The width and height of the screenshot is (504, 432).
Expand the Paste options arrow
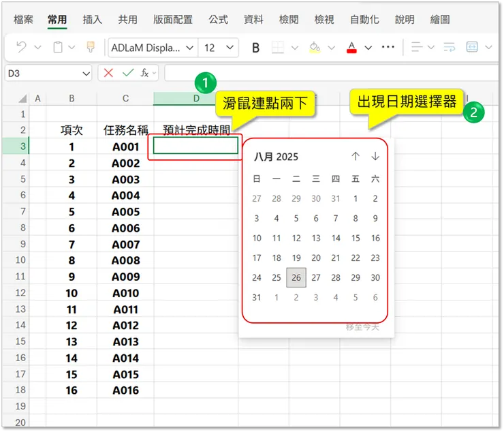coord(72,48)
